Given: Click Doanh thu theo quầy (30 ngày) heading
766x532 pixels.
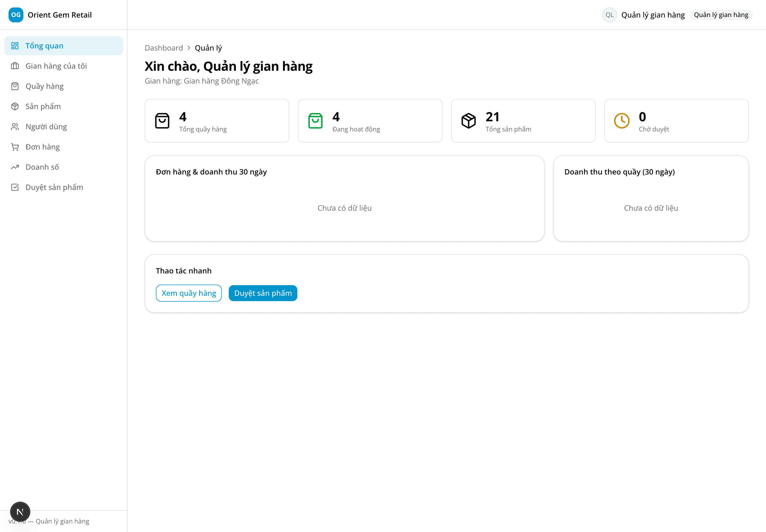Looking at the screenshot, I should (619, 172).
